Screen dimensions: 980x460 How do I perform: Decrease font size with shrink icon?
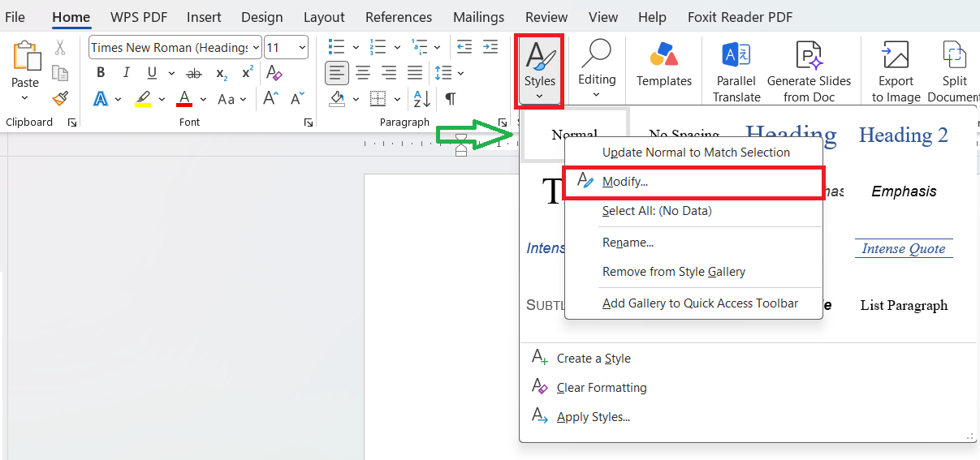pos(297,98)
